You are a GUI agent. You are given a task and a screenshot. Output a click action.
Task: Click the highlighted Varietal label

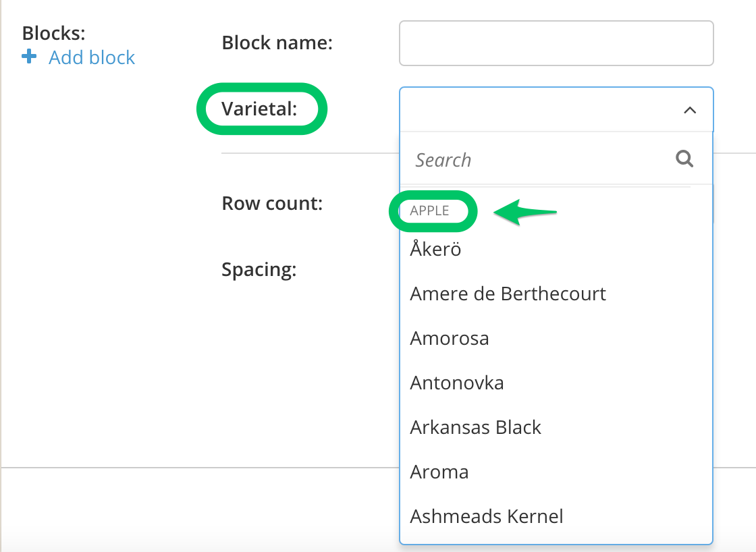click(260, 109)
